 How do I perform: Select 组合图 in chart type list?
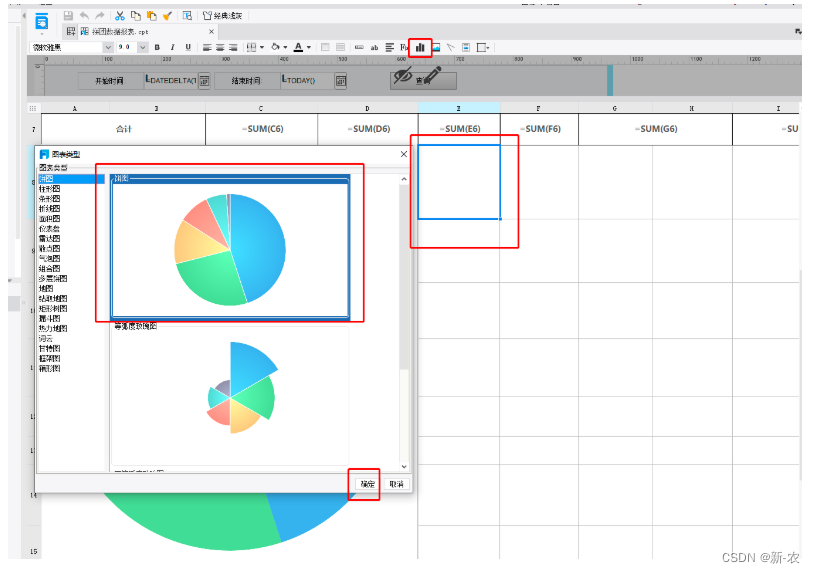click(x=49, y=269)
